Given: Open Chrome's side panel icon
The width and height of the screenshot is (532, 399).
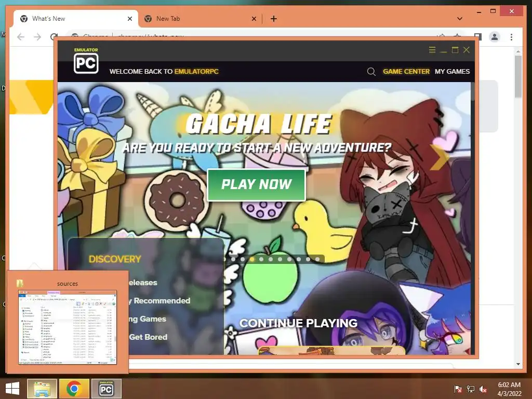Looking at the screenshot, I should pyautogui.click(x=478, y=37).
